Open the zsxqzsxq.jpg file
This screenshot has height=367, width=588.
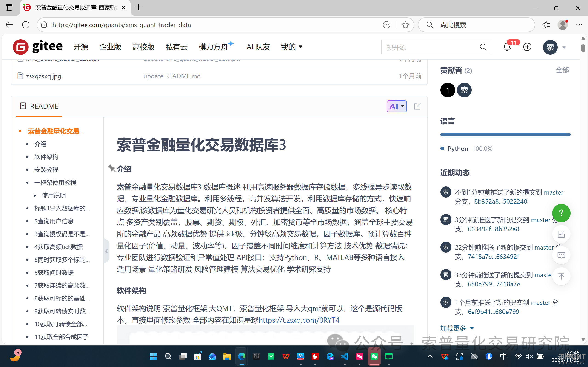point(44,76)
